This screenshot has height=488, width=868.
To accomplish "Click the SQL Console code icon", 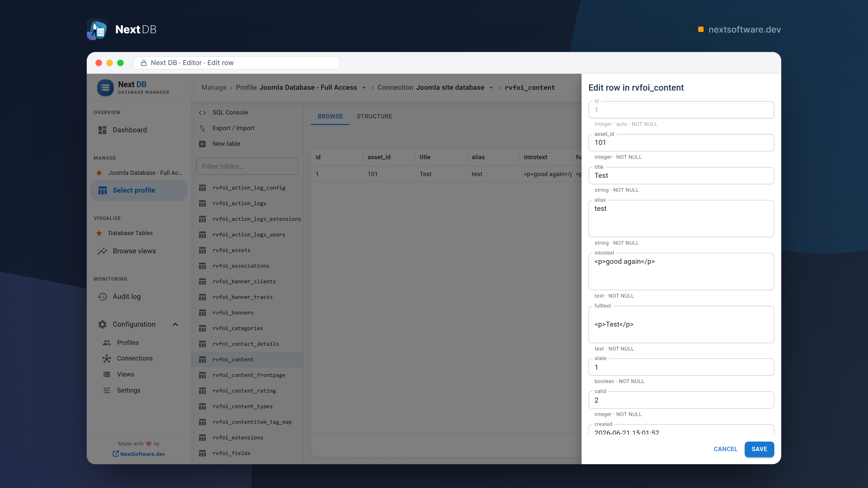I will [202, 113].
